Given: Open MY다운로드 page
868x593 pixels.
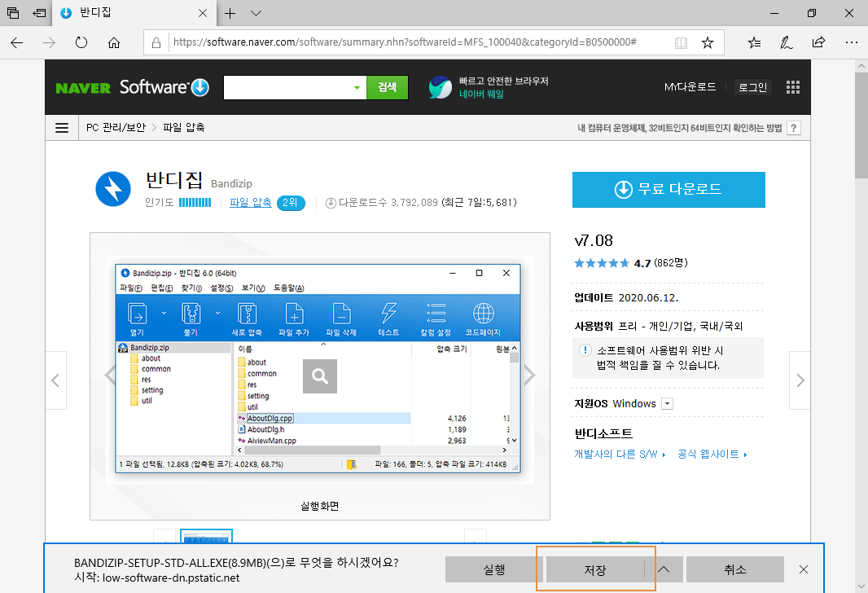Looking at the screenshot, I should click(x=690, y=87).
